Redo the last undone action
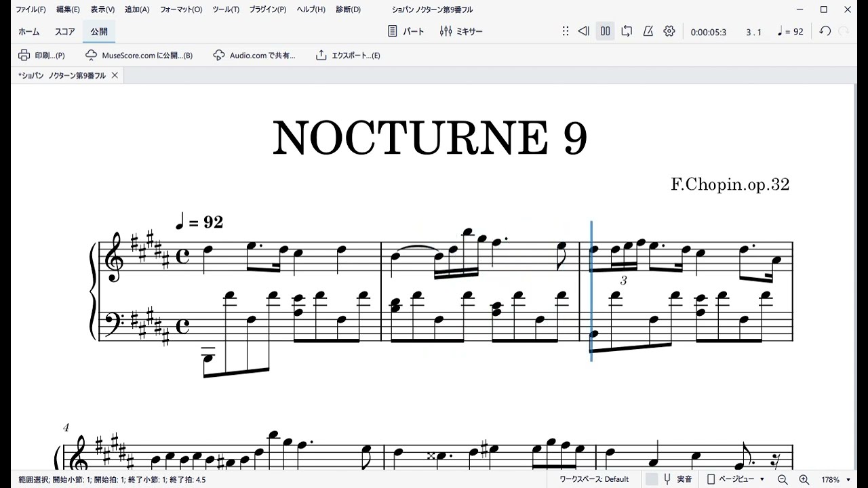This screenshot has height=488, width=868. [x=844, y=31]
